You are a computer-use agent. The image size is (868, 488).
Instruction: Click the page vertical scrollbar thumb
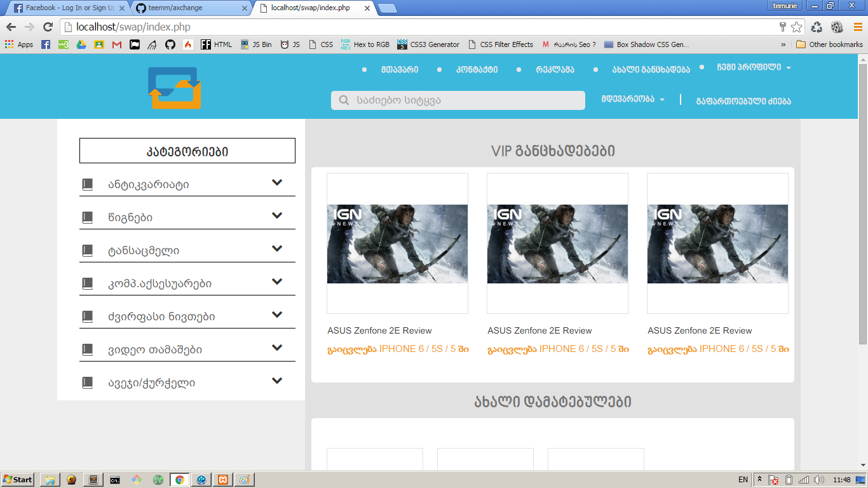click(863, 203)
